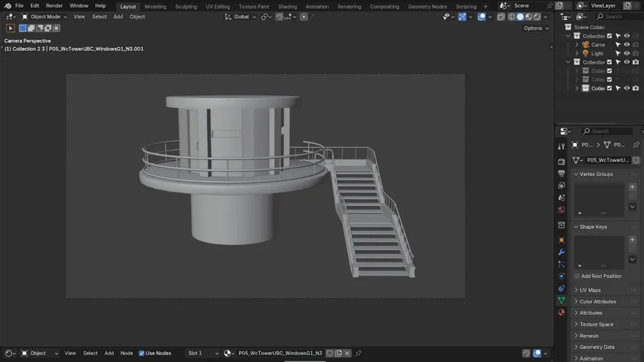This screenshot has height=362, width=644.
Task: Toggle the Use Nodes checkbox
Action: 142,353
